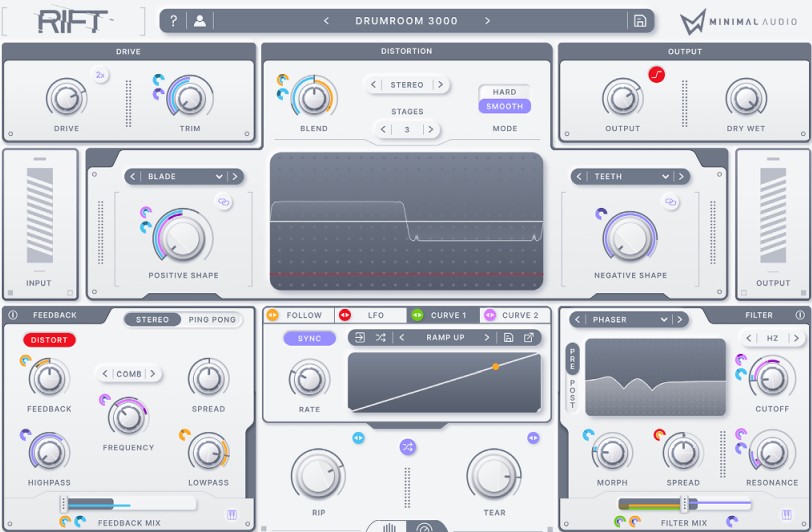Randomize the curve with shuffle icon

tap(381, 338)
